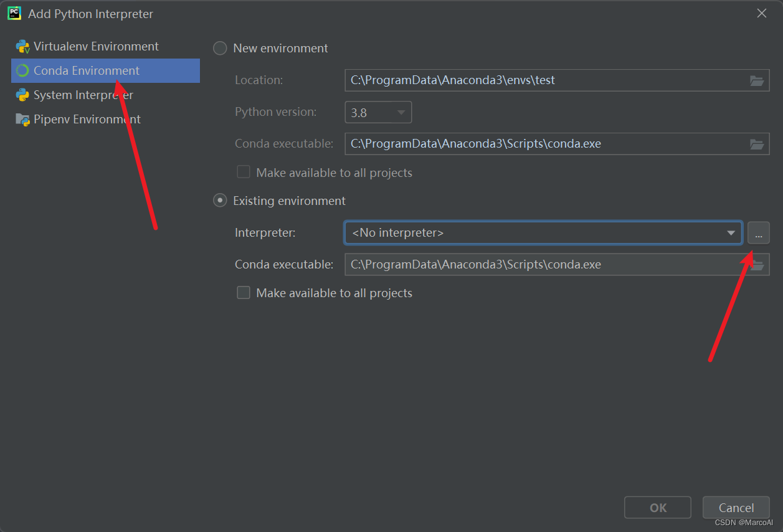This screenshot has height=532, width=783.
Task: Browse folder for New environment conda executable
Action: point(757,144)
